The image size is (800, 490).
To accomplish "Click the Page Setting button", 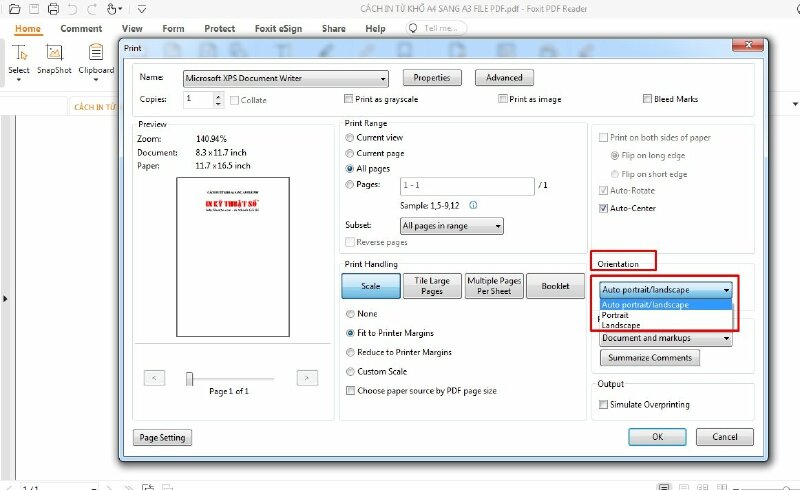I will (x=163, y=437).
